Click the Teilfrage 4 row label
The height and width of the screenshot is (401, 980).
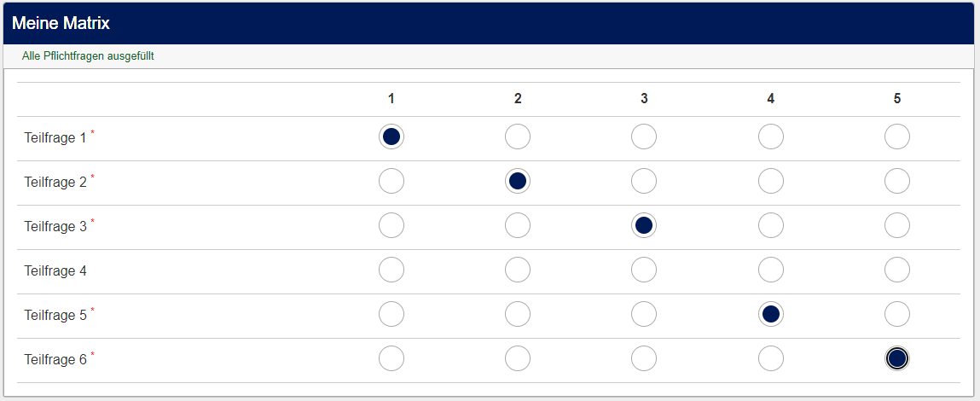coord(55,271)
